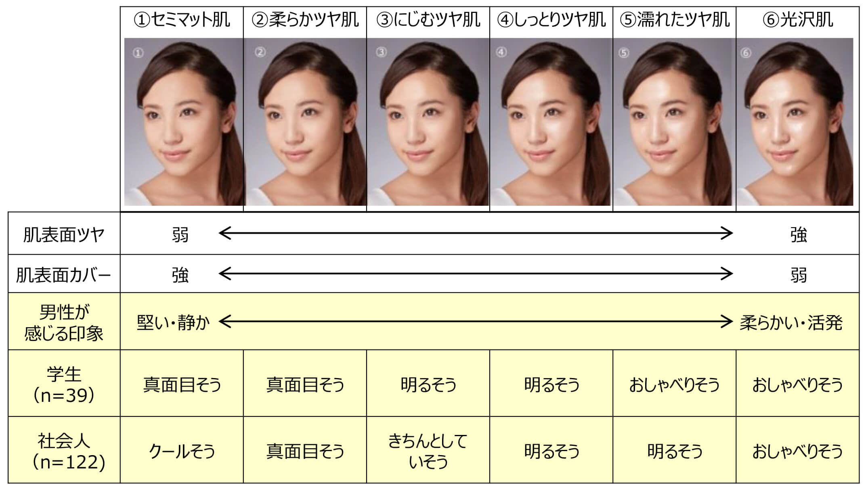This screenshot has width=868, height=489.
Task: Click the 堅い・静か impression label
Action: [173, 323]
